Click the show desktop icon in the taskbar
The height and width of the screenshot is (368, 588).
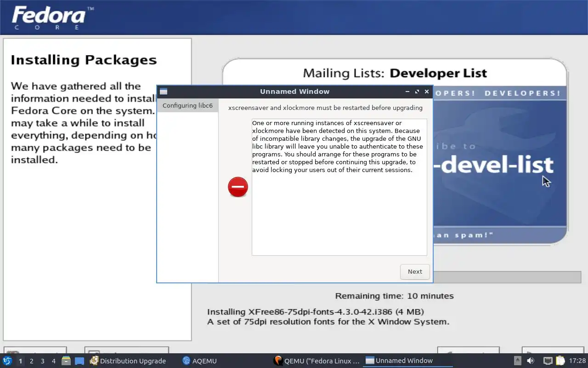(x=79, y=361)
